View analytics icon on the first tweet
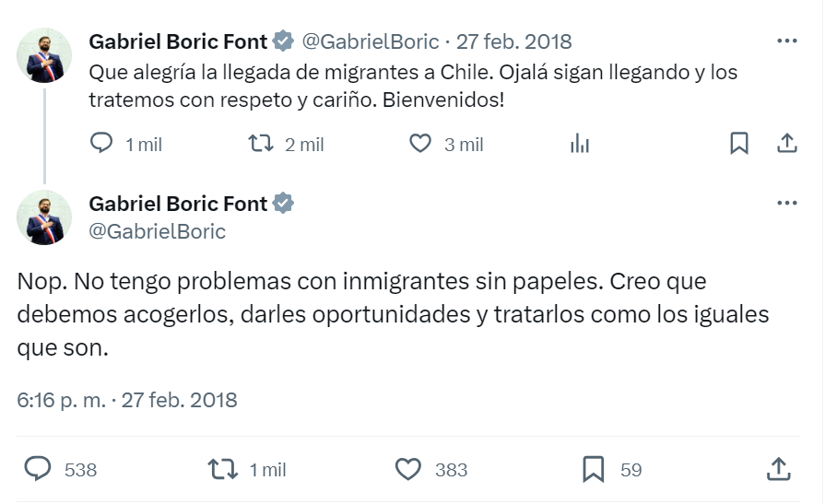This screenshot has height=504, width=825. (x=580, y=144)
